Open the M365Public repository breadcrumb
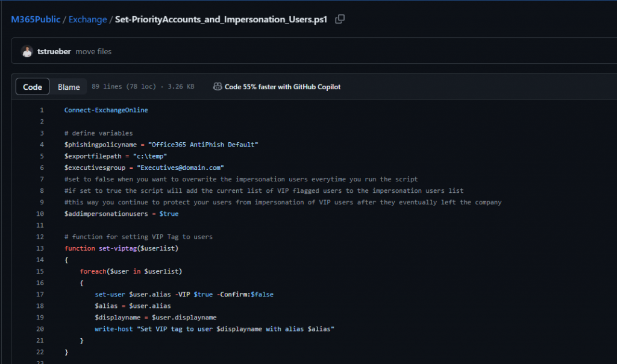The height and width of the screenshot is (364, 617). [36, 19]
